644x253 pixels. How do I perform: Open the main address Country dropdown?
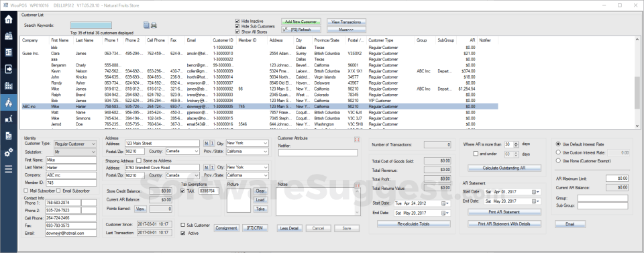pyautogui.click(x=182, y=151)
